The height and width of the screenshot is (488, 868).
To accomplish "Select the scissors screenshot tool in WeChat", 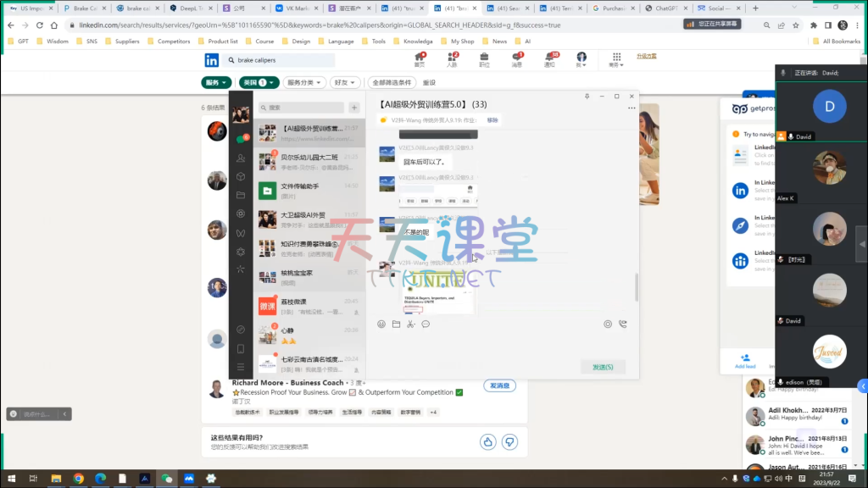I will (410, 324).
